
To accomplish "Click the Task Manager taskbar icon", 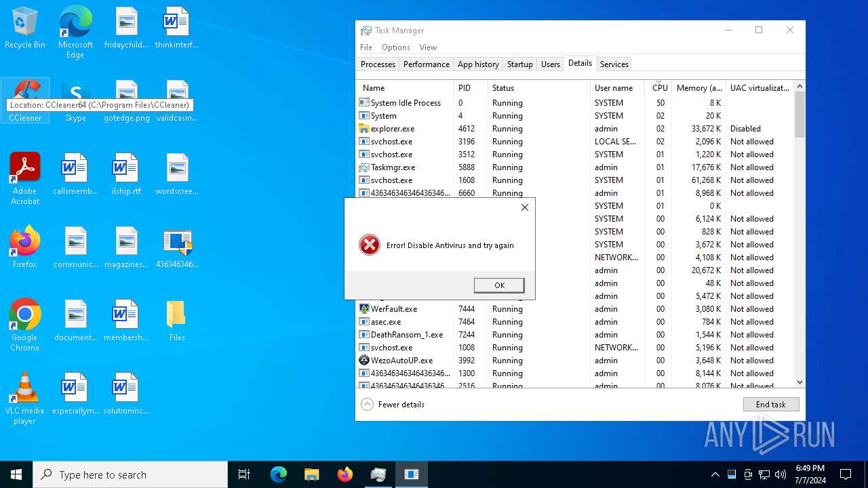I will coord(378,474).
